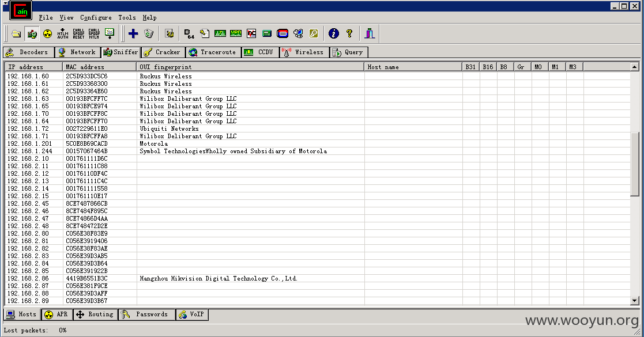This screenshot has width=644, height=337.
Task: Click the yellow question mark Help icon
Action: [349, 33]
